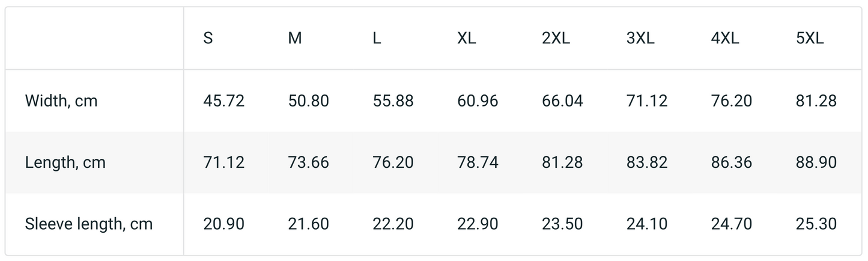Image resolution: width=868 pixels, height=261 pixels.
Task: Click the S size column header
Action: point(208,39)
